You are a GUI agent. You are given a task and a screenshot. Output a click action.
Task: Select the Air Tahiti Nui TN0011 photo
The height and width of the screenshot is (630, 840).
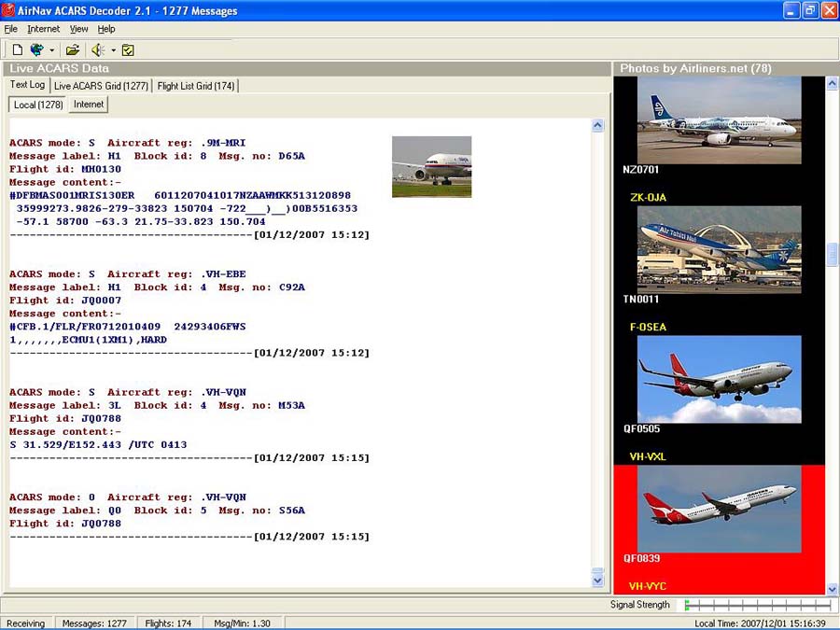(x=720, y=249)
